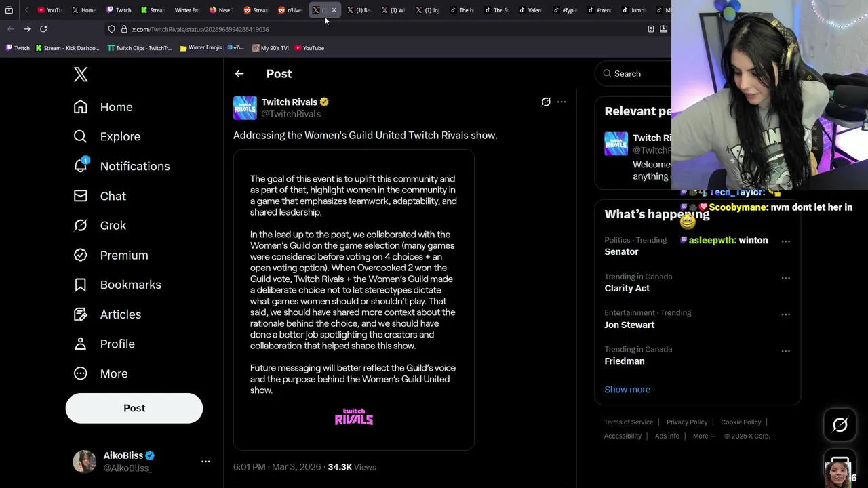
Task: Open the @TwitchRivals handle link
Action: point(291,114)
